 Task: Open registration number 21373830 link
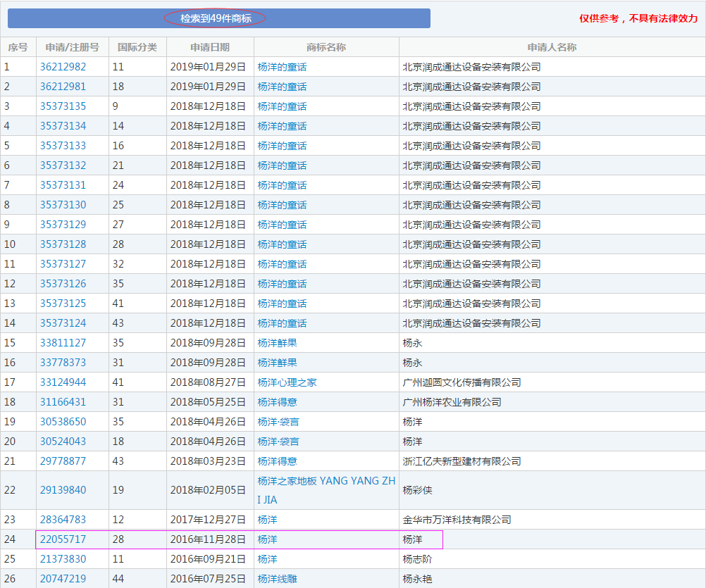point(63,559)
